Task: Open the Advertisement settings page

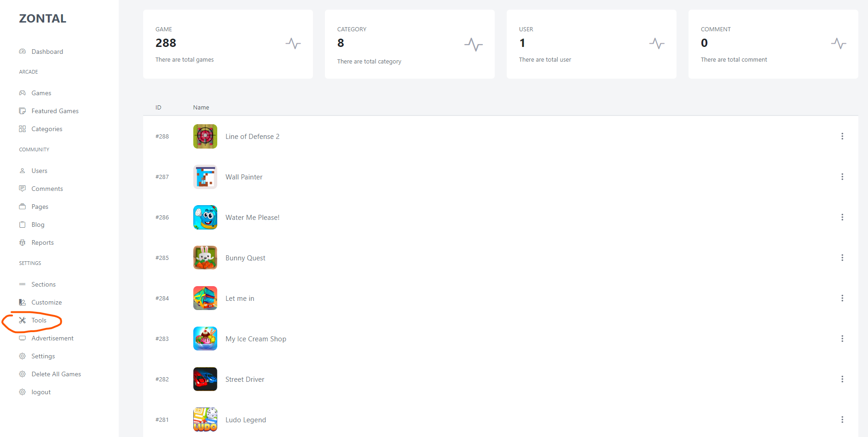Action: (52, 338)
